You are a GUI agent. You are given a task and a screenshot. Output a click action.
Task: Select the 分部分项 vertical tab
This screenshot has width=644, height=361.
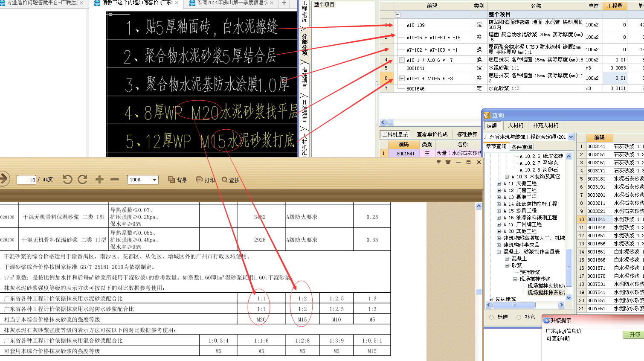click(x=305, y=44)
